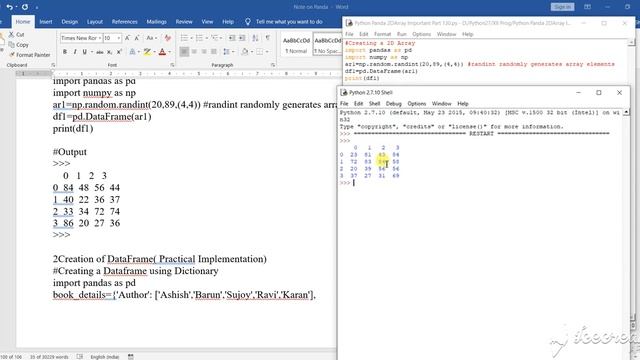Apply superscript formatting
This screenshot has width=640, height=360.
tap(119, 52)
